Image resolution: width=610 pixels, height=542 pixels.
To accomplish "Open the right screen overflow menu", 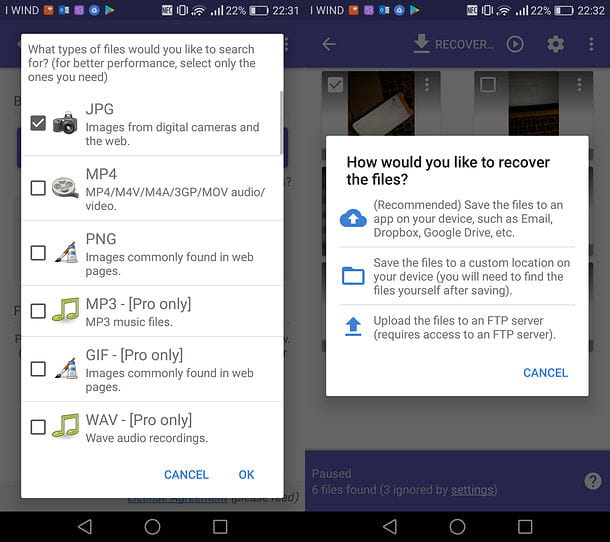I will pyautogui.click(x=591, y=44).
